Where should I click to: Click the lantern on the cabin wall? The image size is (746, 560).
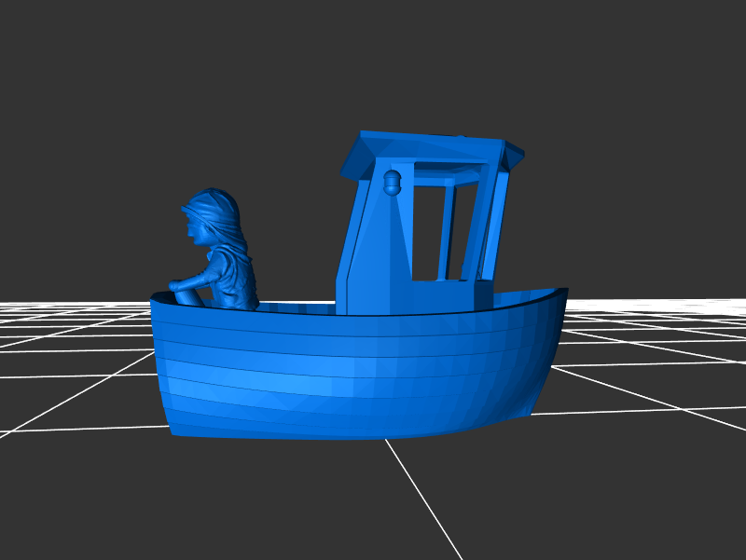(393, 181)
